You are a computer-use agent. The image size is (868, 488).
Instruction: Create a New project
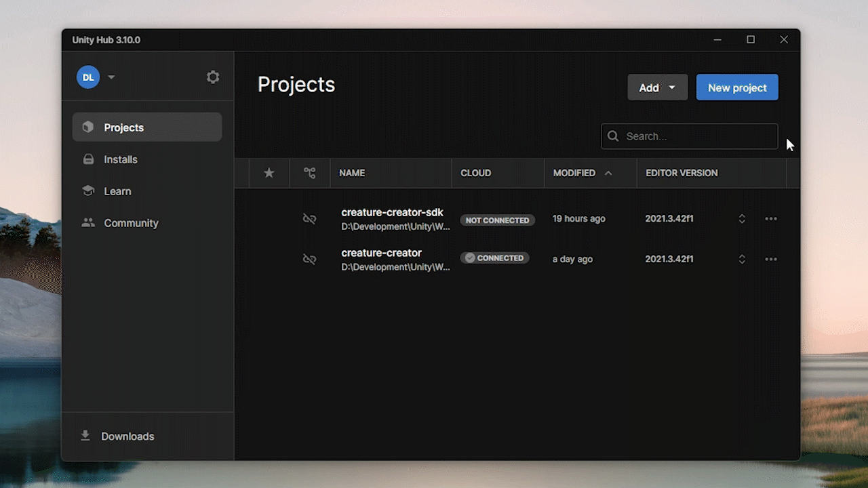[x=737, y=87]
